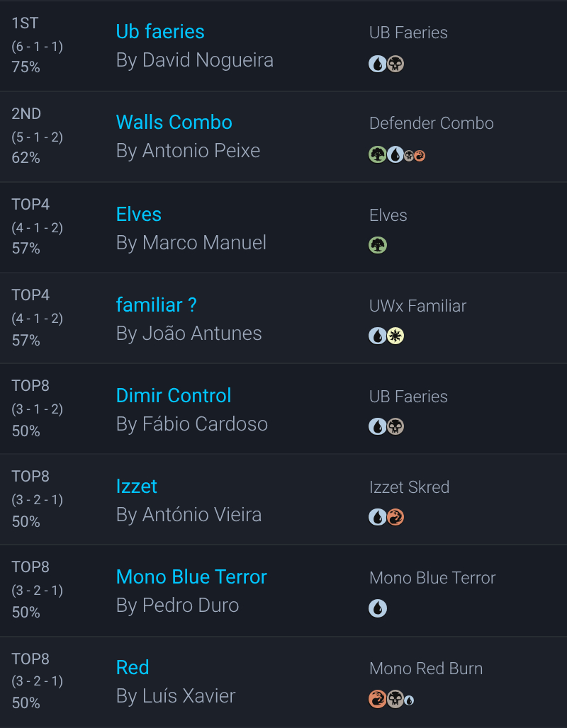Click the small blue mana icon for Red deck
567x728 pixels.
[x=409, y=700]
